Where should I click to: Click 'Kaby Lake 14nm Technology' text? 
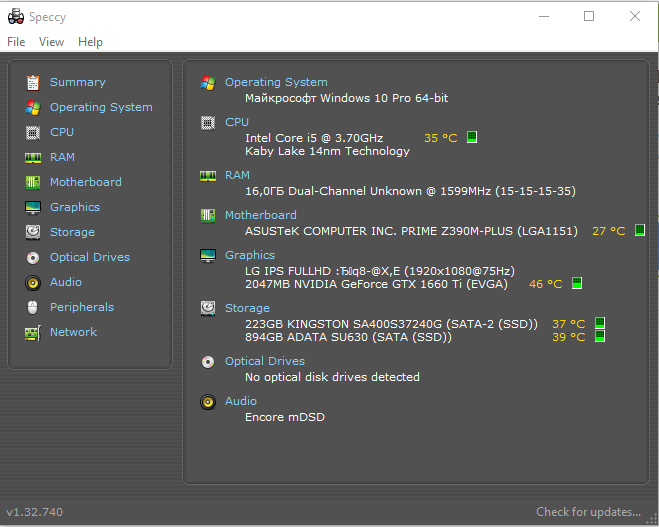tap(327, 151)
